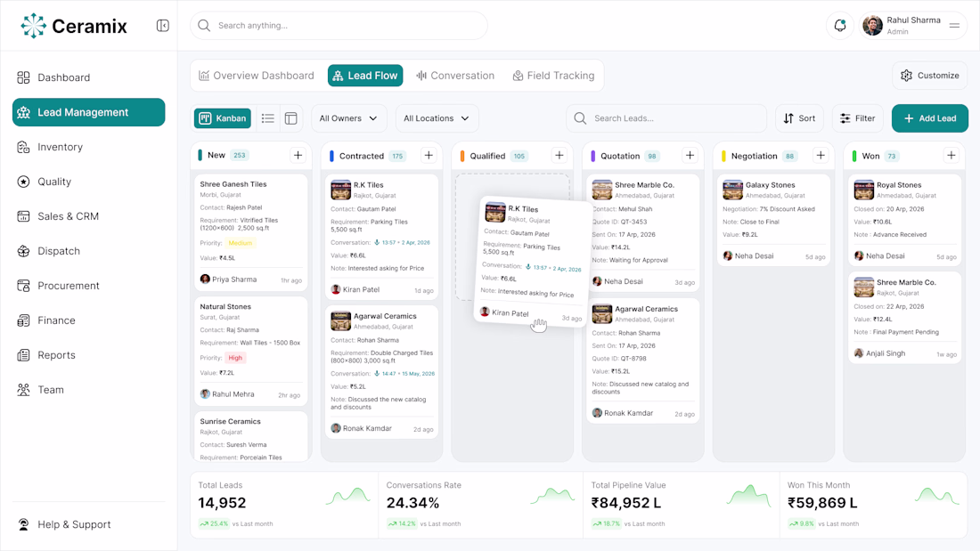Viewport: 980px width, 551px height.
Task: Click Shree Marble Co. thumbnail in Quotation
Action: click(602, 190)
